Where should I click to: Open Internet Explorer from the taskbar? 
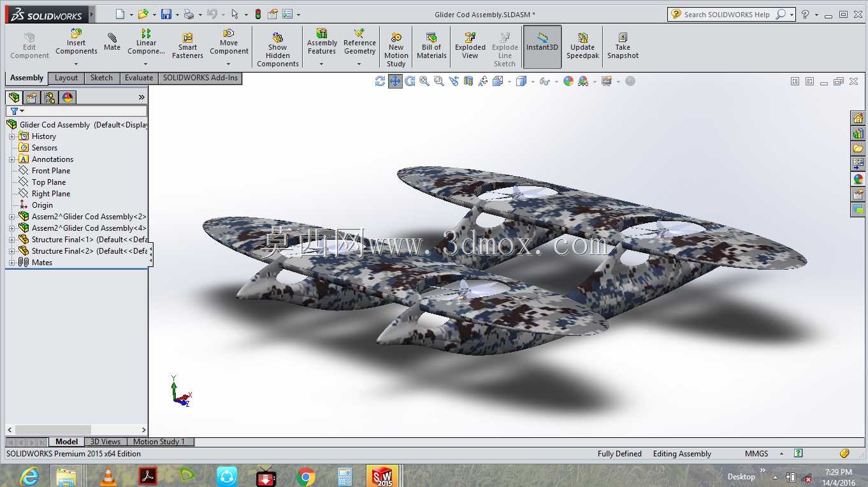[29, 476]
